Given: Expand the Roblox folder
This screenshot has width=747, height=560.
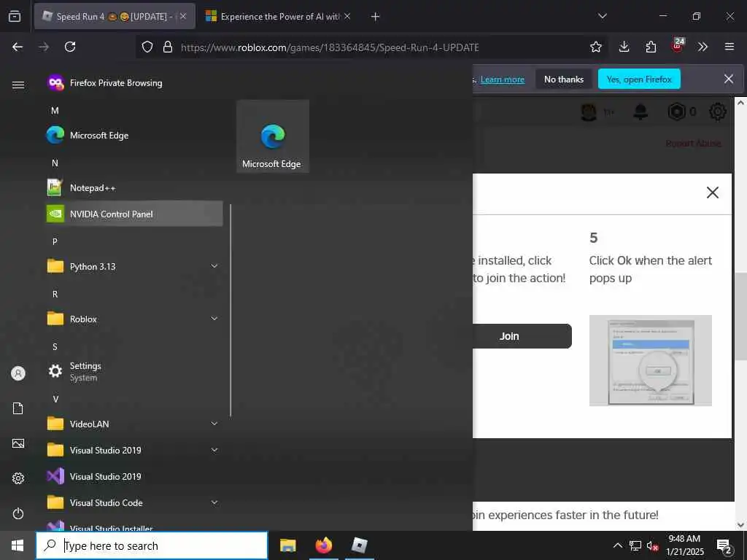Looking at the screenshot, I should (133, 319).
